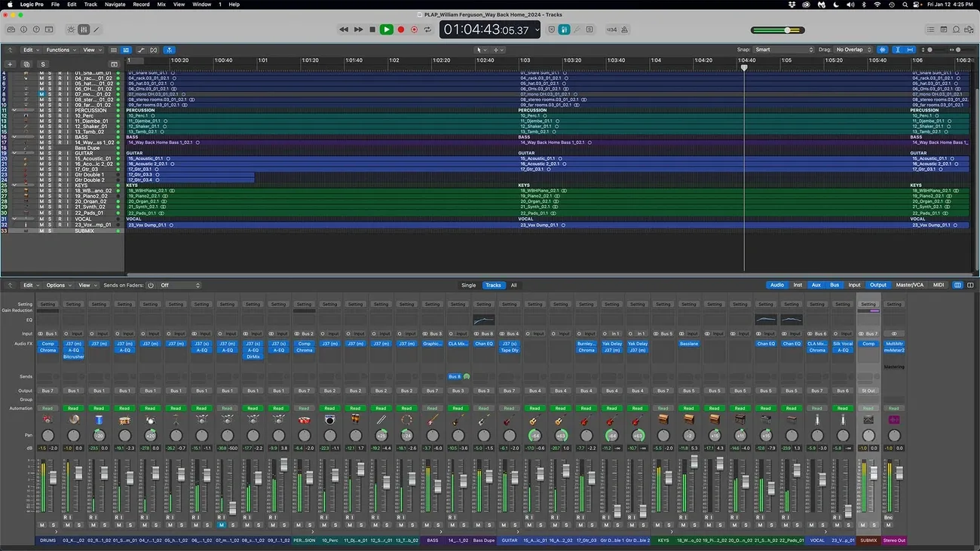This screenshot has height=551, width=980.
Task: Enable Cycle mode in the transport
Action: pyautogui.click(x=427, y=29)
